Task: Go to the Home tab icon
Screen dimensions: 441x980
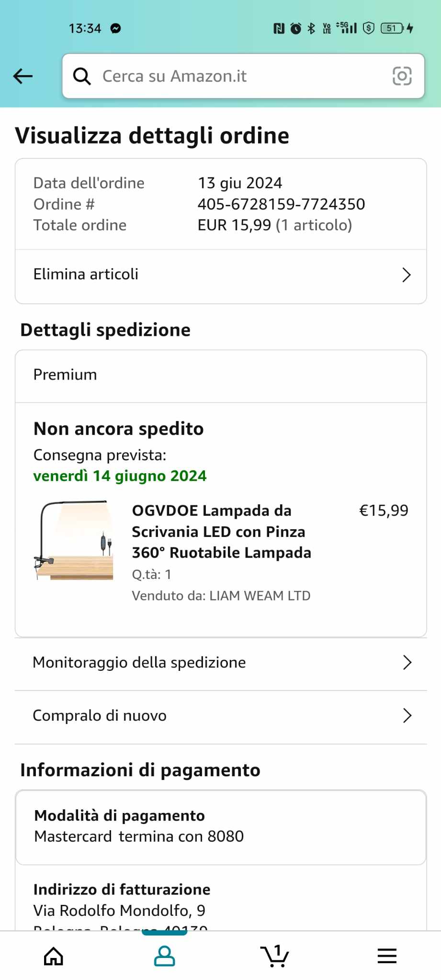Action: (x=54, y=957)
